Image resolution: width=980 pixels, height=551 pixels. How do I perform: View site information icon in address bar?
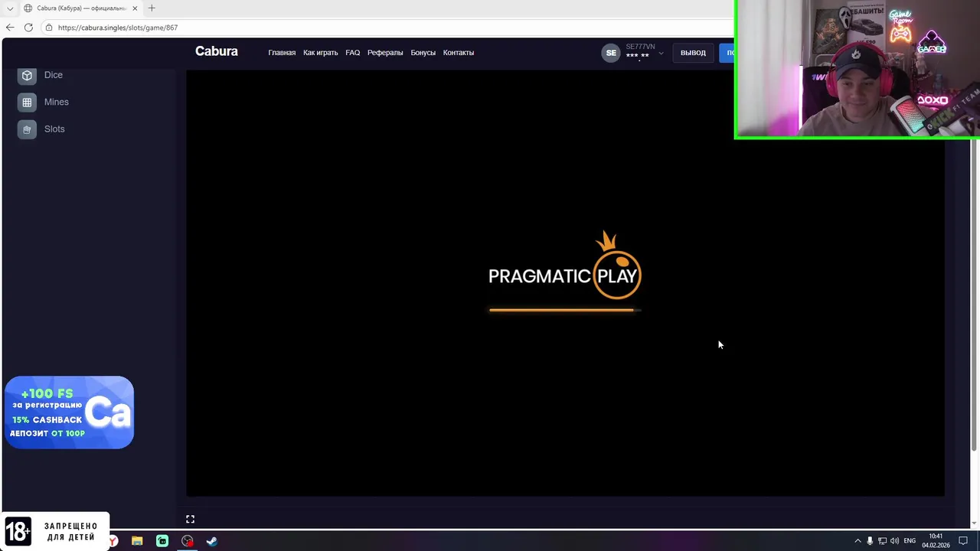[49, 28]
